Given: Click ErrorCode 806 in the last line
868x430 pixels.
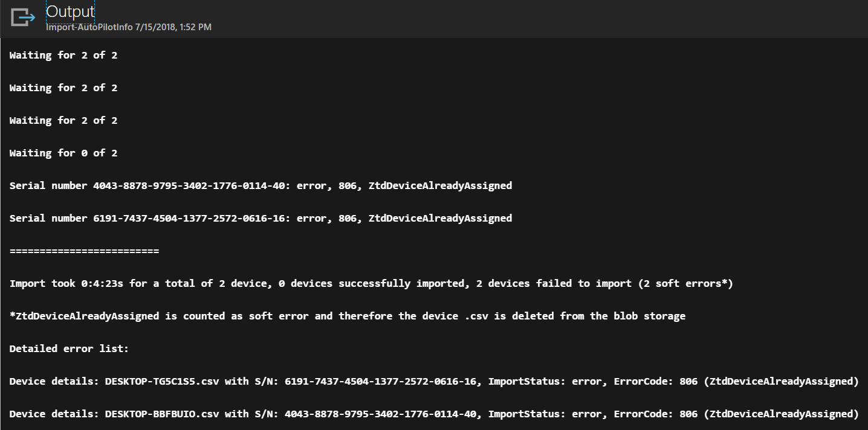Looking at the screenshot, I should [689, 413].
